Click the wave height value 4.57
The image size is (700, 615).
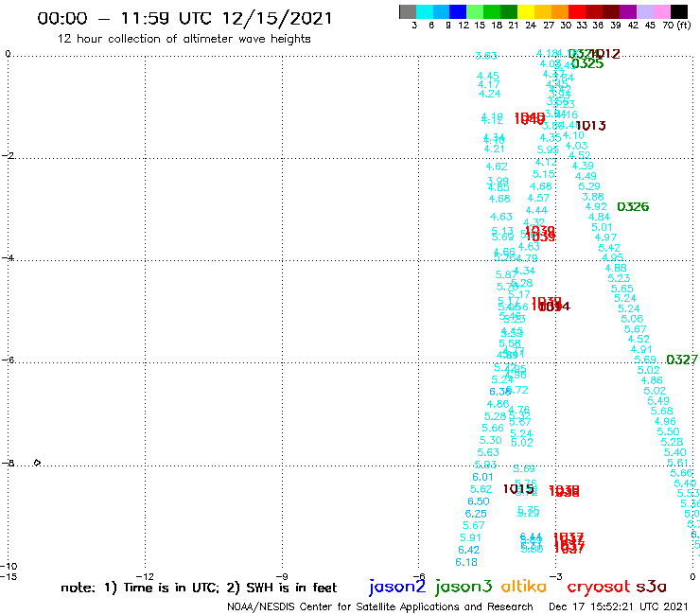coord(539,198)
